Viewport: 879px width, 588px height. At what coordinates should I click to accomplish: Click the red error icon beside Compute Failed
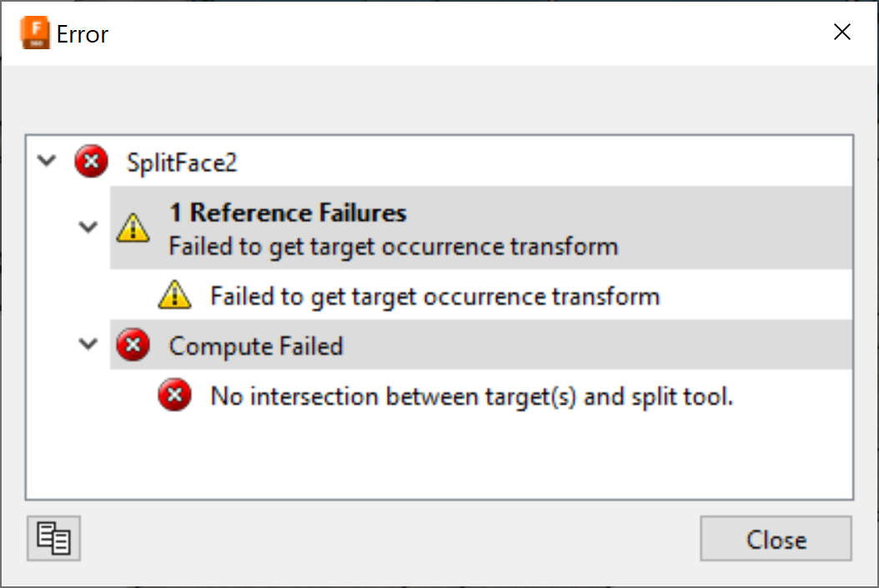133,344
